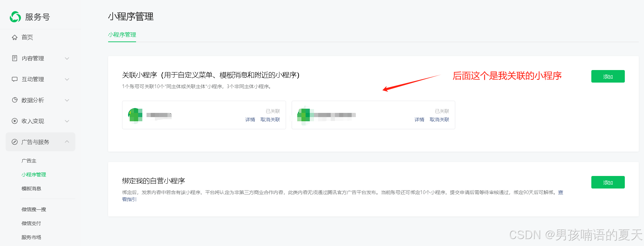644x246 pixels.
Task: Click 添加 button for 关联小程序
Action: click(608, 76)
